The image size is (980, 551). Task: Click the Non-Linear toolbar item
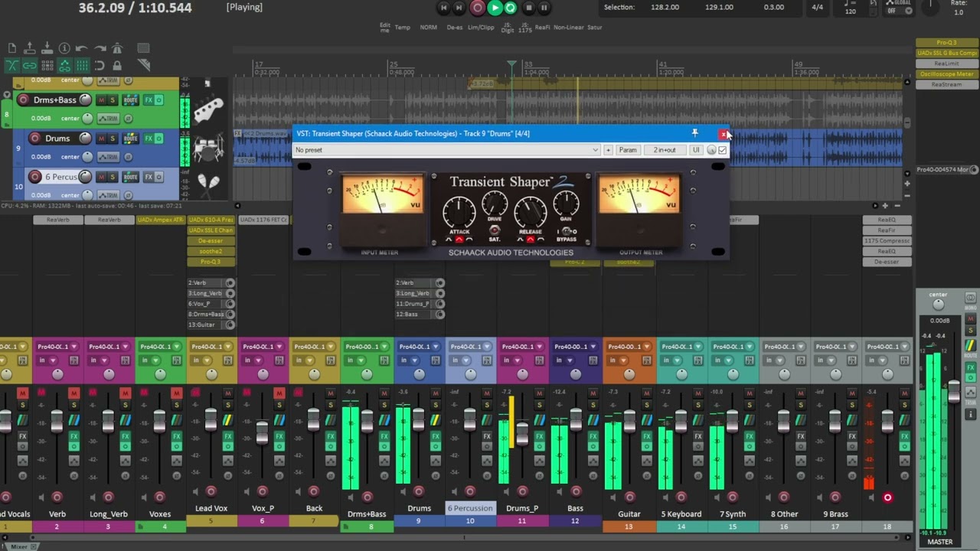point(568,28)
